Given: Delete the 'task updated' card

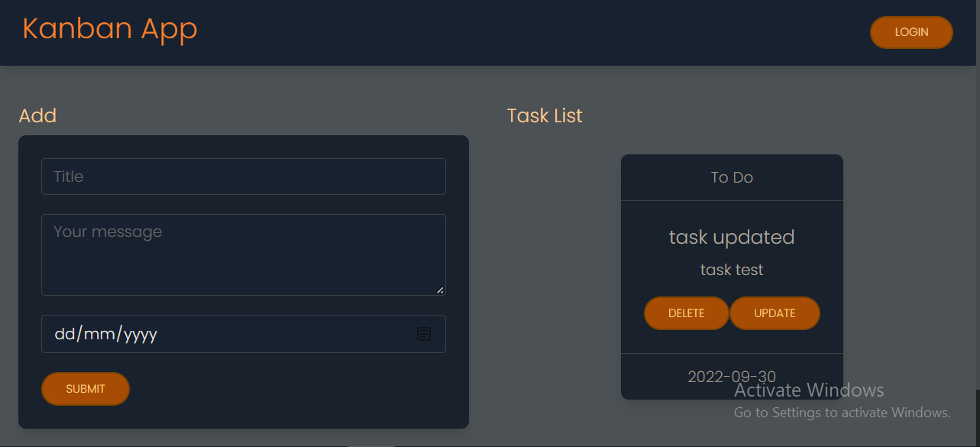Looking at the screenshot, I should 686,313.
